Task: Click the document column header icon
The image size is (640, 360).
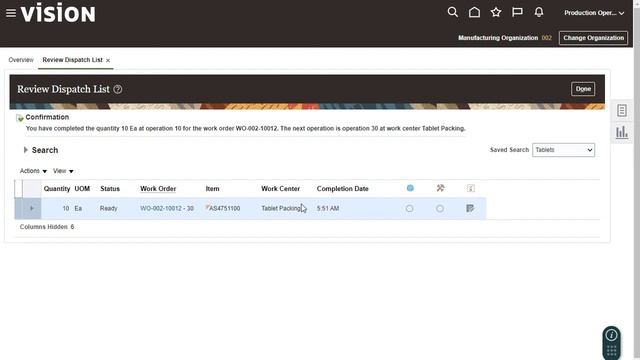Action: (x=471, y=188)
